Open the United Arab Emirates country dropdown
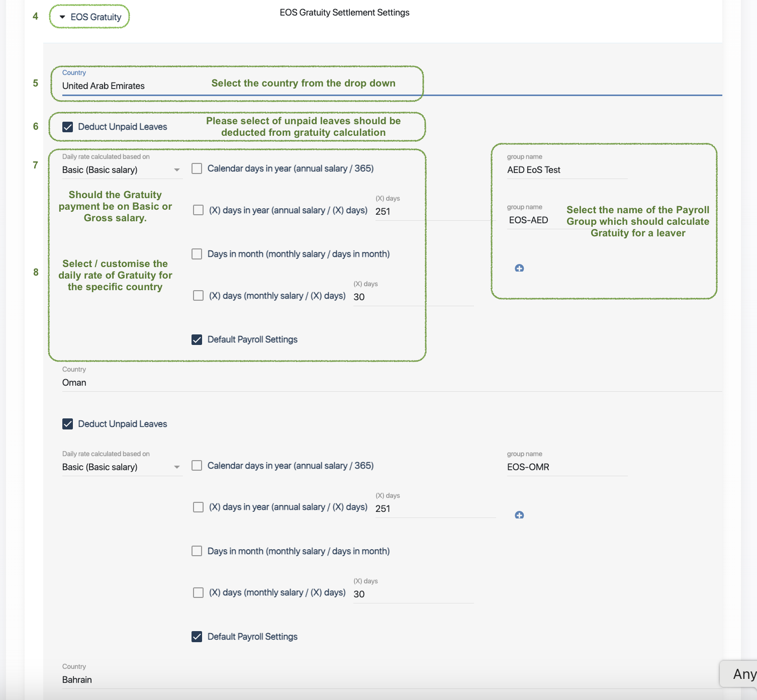The height and width of the screenshot is (700, 757). point(131,86)
